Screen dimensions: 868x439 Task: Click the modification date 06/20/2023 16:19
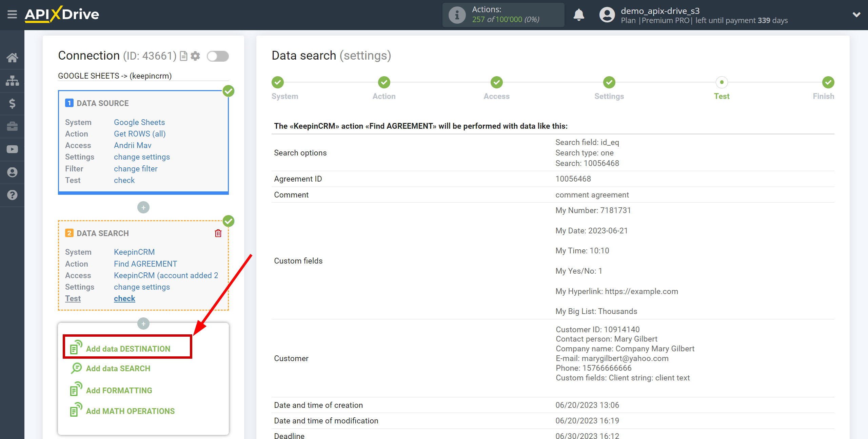click(x=587, y=421)
